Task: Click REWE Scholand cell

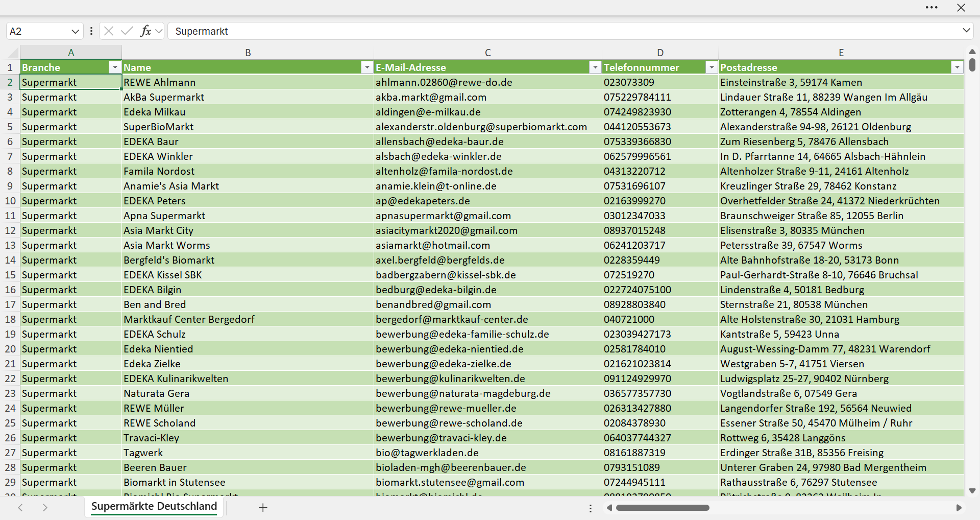Action: (x=248, y=423)
